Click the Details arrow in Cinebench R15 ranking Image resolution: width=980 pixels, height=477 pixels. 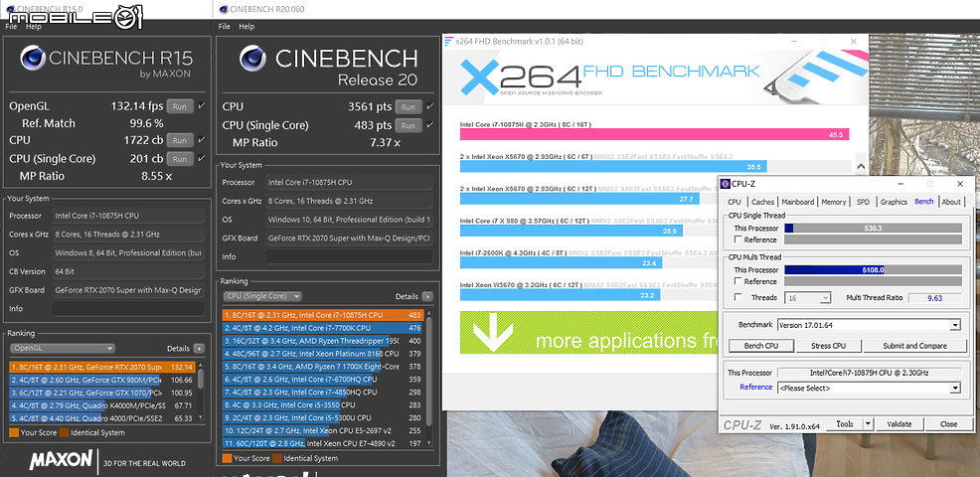tap(199, 348)
